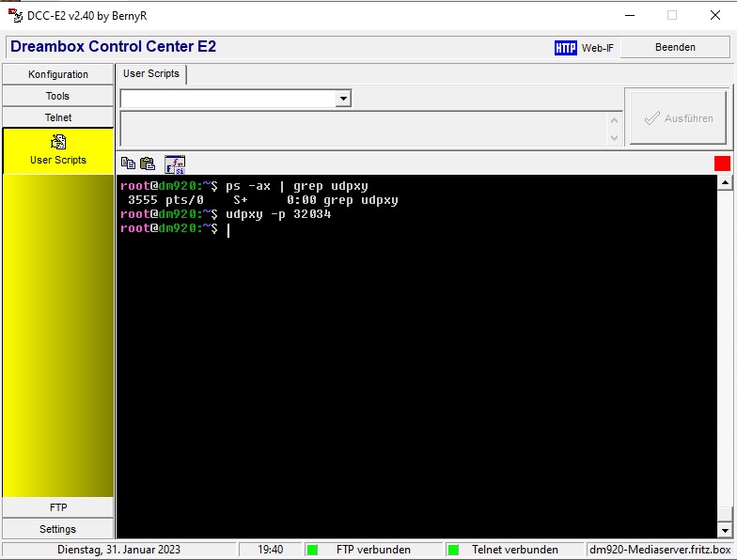The height and width of the screenshot is (560, 737).
Task: Click the terminal scrollbar up arrow
Action: click(725, 183)
